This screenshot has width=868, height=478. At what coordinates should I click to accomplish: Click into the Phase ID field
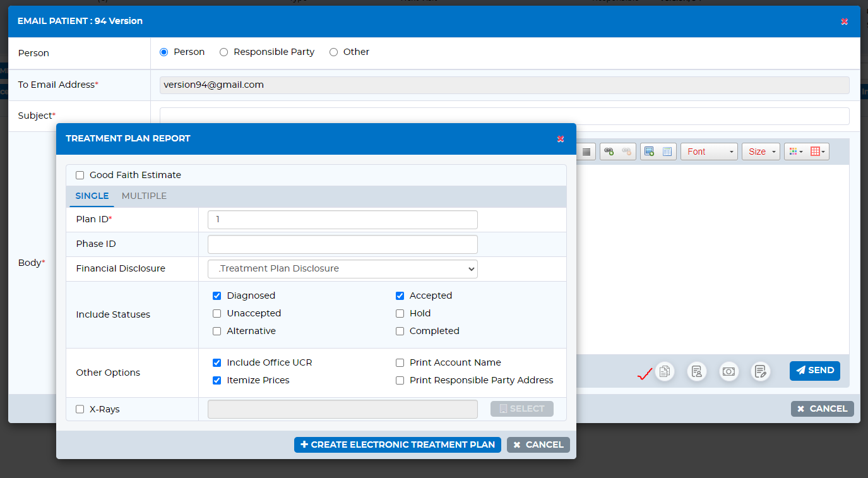point(342,244)
